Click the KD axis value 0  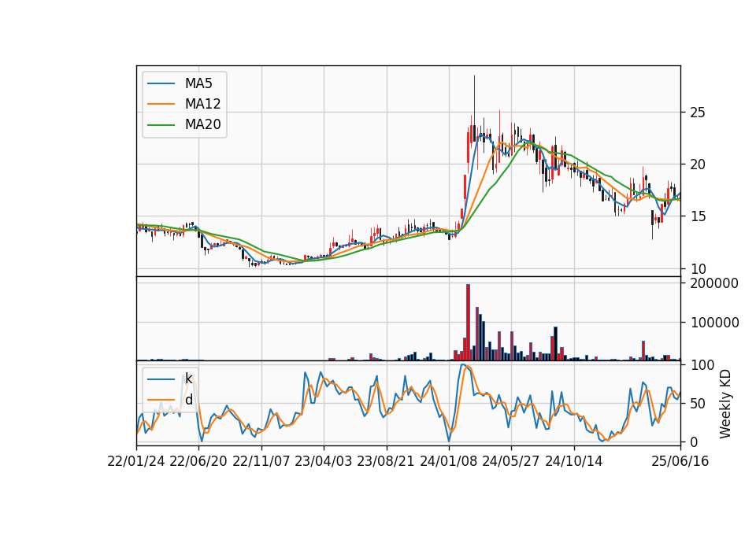tap(695, 441)
